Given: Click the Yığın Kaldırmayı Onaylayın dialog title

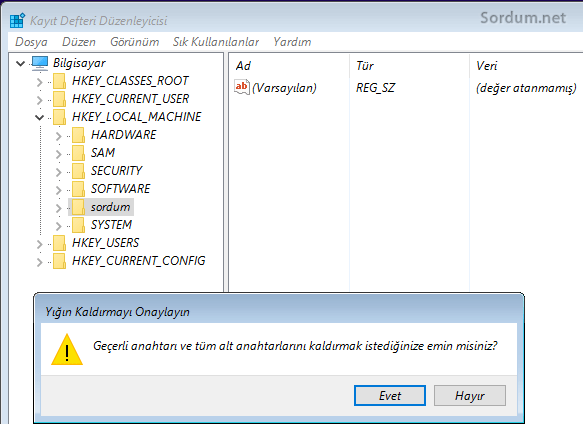Looking at the screenshot, I should pos(117,312).
